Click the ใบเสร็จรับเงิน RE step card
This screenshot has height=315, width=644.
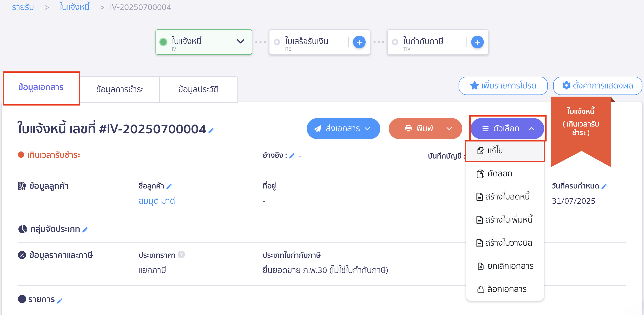coord(320,42)
